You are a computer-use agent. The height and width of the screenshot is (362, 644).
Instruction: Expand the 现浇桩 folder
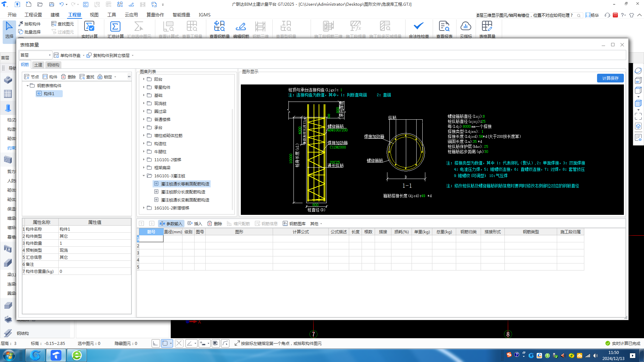pos(144,103)
